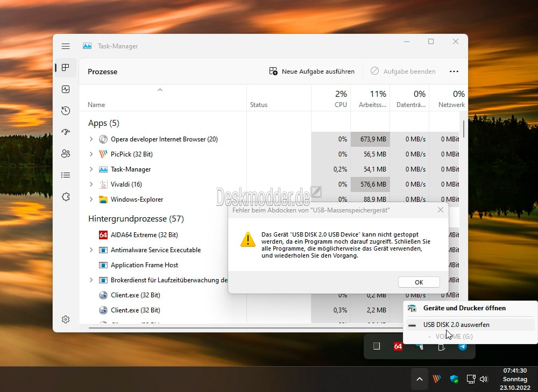
Task: Open the Task Manager hamburger navigation menu
Action: click(66, 46)
